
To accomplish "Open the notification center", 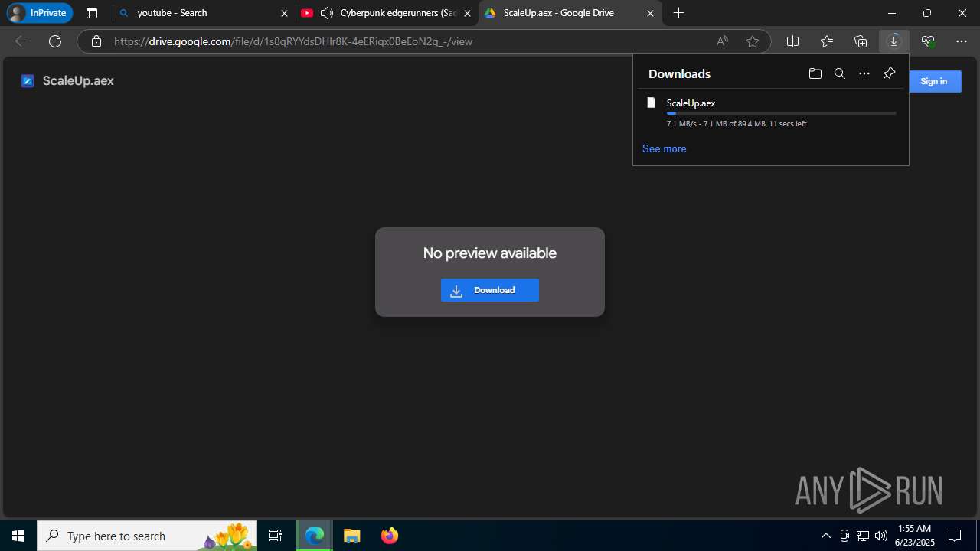I will pyautogui.click(x=955, y=536).
